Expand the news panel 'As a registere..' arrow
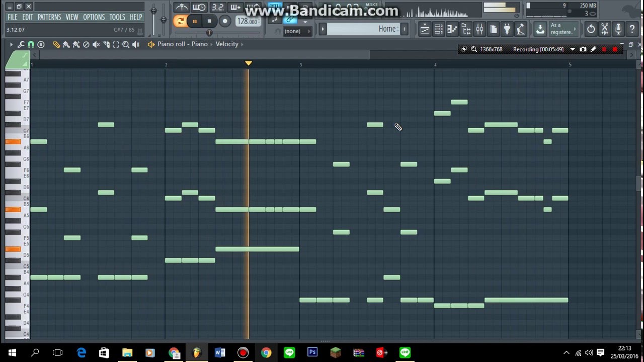 coord(575,29)
